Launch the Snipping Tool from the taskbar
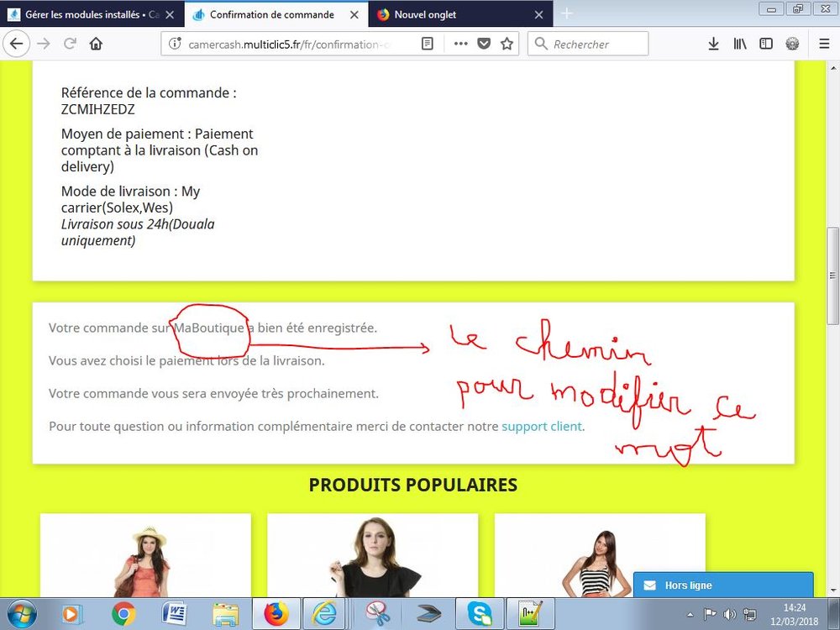The image size is (840, 630). click(x=377, y=614)
